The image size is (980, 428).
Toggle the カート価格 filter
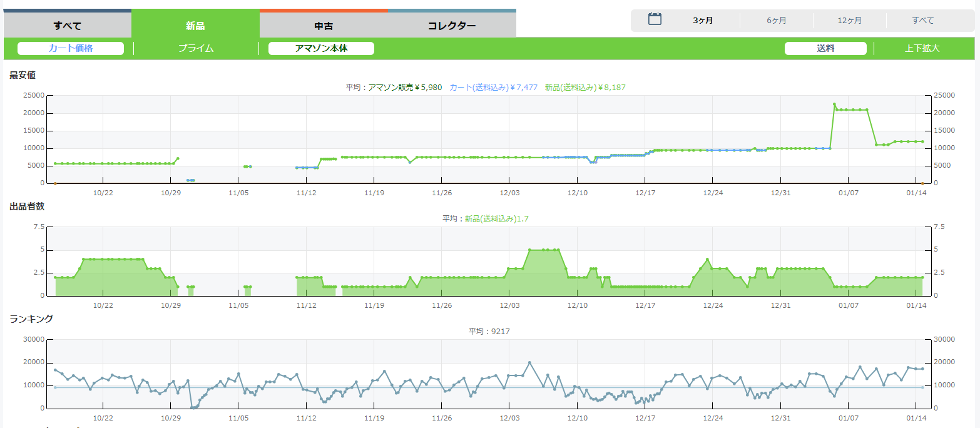click(71, 48)
